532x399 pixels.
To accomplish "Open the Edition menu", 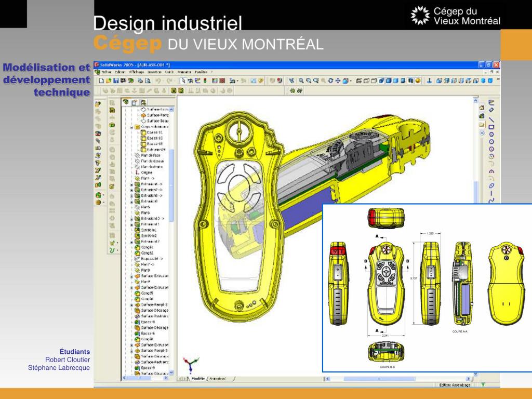I will [x=120, y=72].
